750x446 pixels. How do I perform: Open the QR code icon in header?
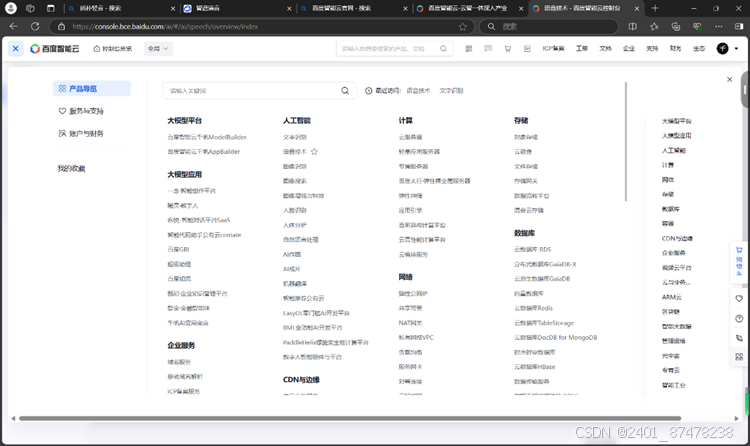click(469, 48)
